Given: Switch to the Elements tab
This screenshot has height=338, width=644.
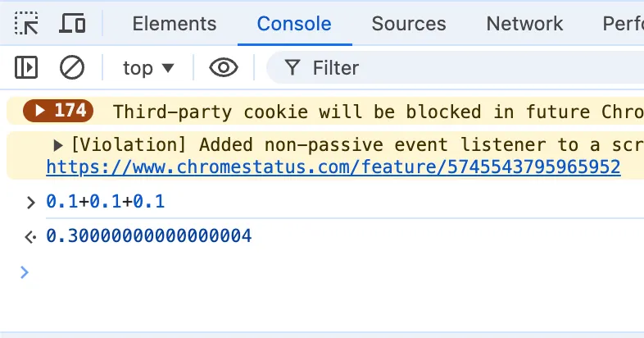Looking at the screenshot, I should point(175,24).
